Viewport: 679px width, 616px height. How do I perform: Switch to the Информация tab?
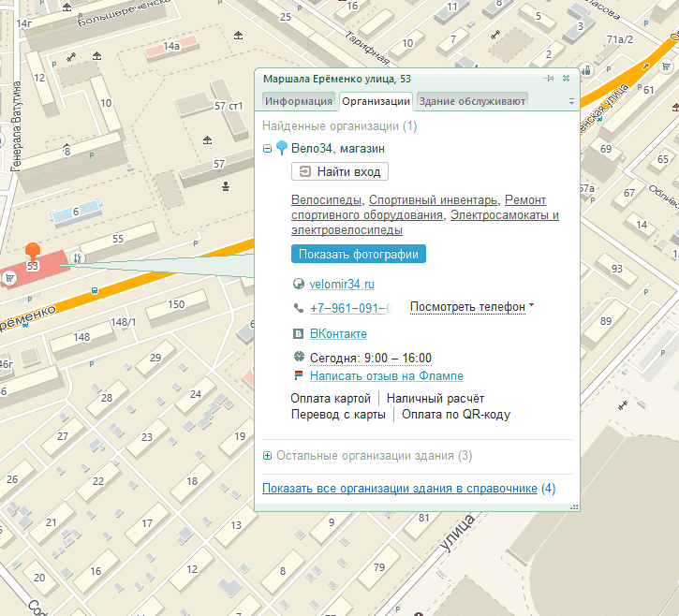[x=299, y=101]
